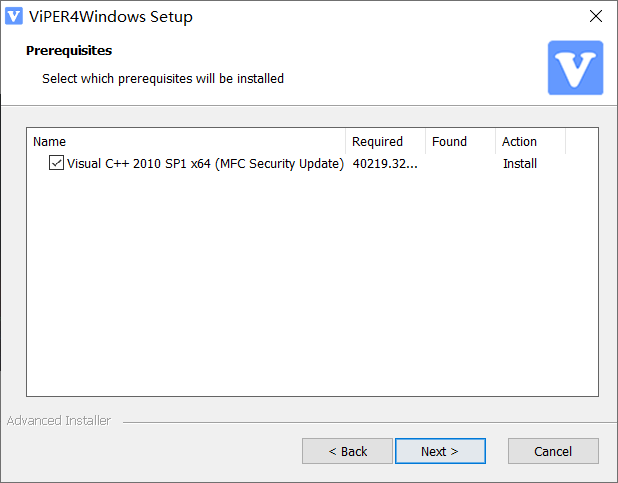Viewport: 618px width, 483px height.
Task: Click the 'Select which prerequisites' subtitle text
Action: (x=163, y=78)
